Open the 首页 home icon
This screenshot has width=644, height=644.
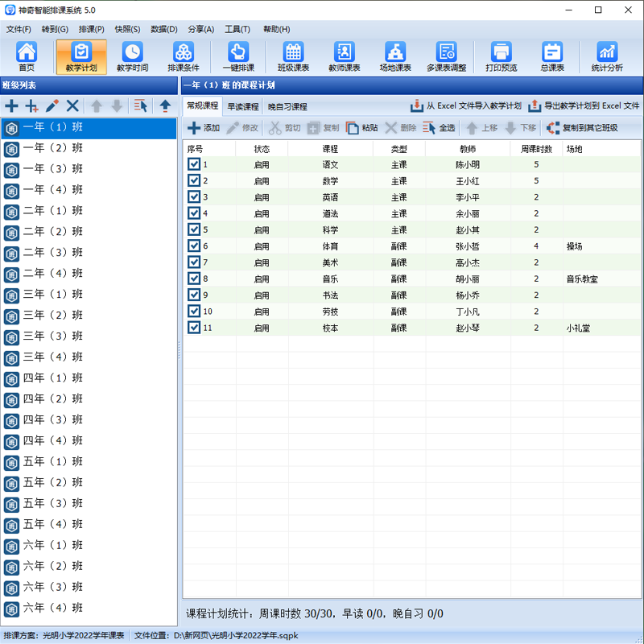27,56
